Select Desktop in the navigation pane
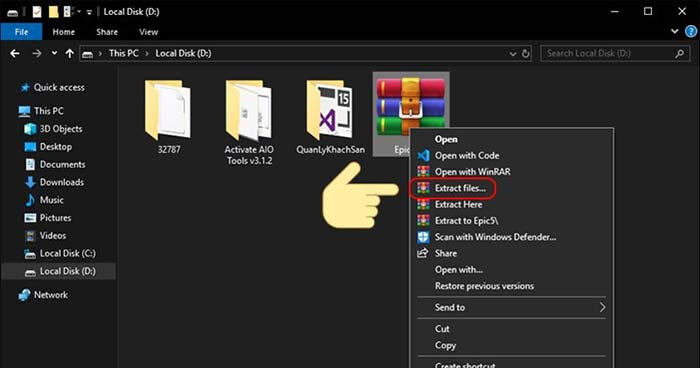Image resolution: width=700 pixels, height=368 pixels. pyautogui.click(x=56, y=146)
